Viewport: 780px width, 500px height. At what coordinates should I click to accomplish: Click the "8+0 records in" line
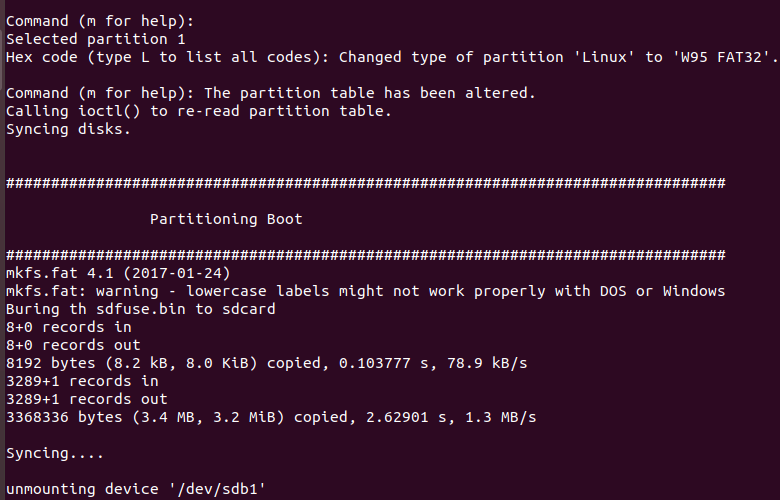(68, 327)
